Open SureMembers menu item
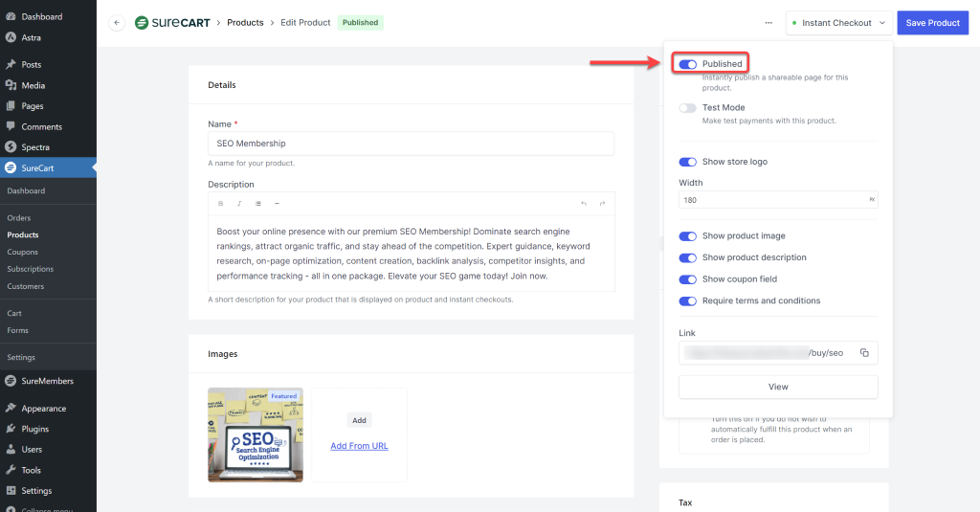This screenshot has height=512, width=980. (x=48, y=381)
